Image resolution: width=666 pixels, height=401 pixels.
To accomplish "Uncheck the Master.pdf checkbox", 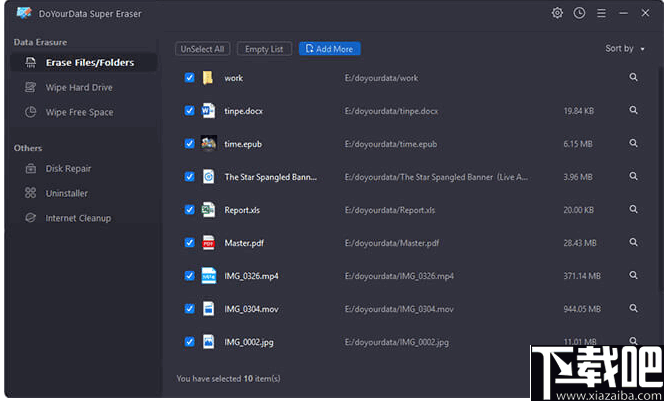I will (x=189, y=243).
